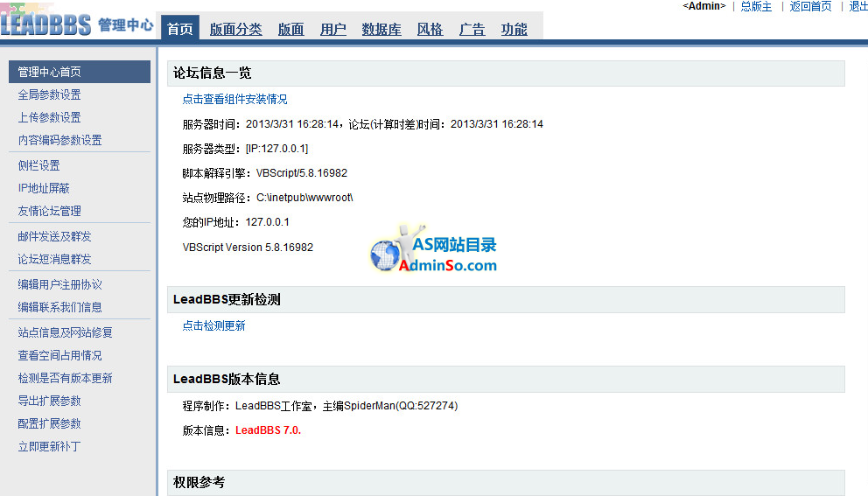This screenshot has width=868, height=496.
Task: Open 友情论坛管理 in sidebar
Action: 49,211
